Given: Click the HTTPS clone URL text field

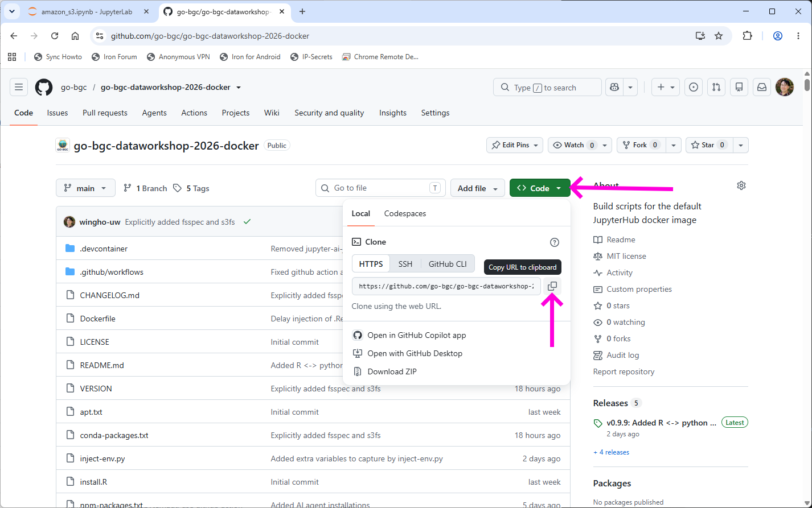Looking at the screenshot, I should click(446, 286).
